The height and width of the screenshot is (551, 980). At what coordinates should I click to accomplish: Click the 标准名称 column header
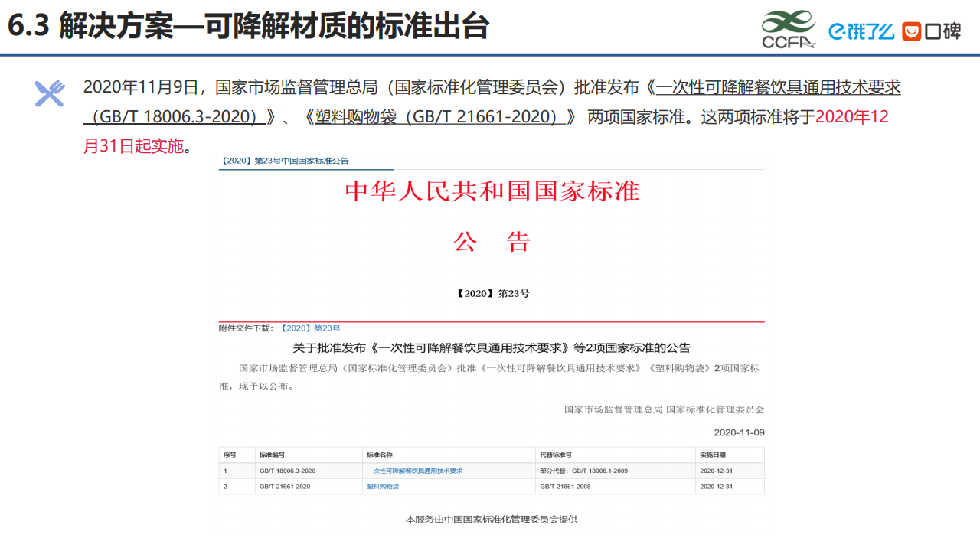(x=380, y=455)
